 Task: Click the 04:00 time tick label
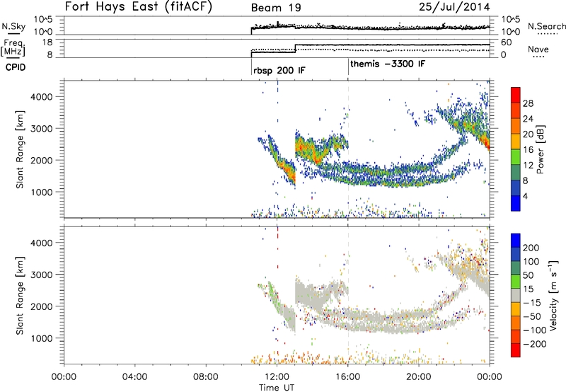134,377
